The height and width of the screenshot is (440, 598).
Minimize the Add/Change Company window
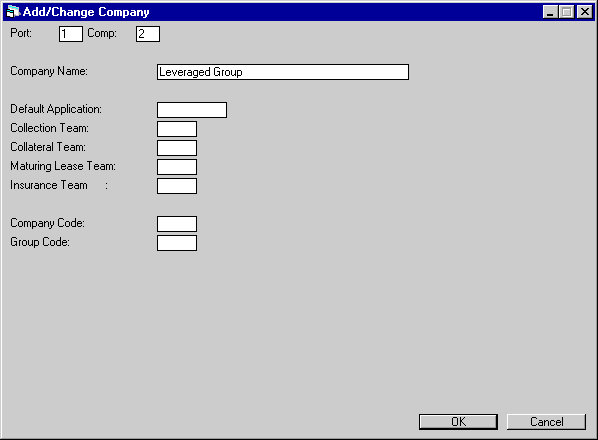[550, 12]
